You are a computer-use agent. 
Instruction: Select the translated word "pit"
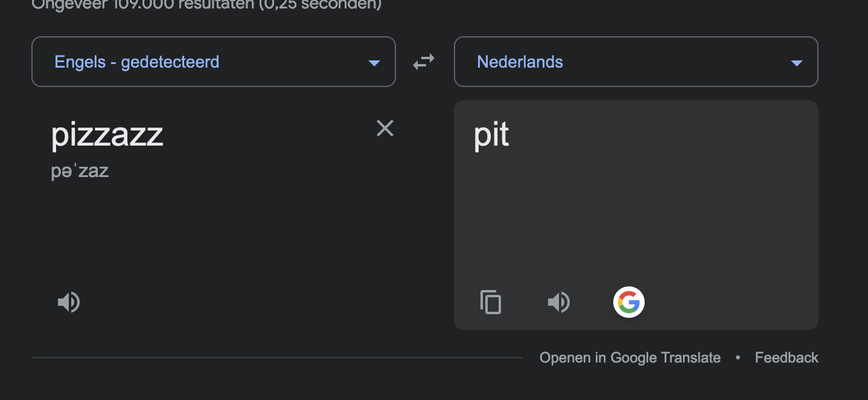pos(491,135)
